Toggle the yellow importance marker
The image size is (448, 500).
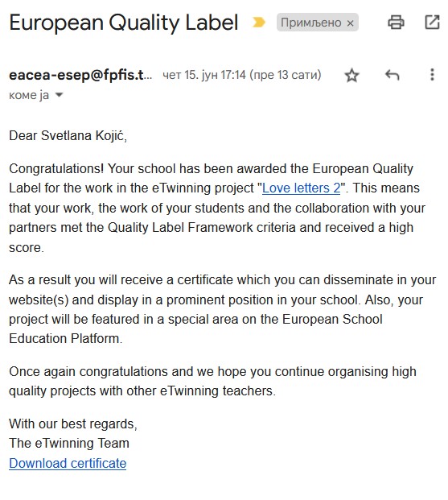[x=258, y=23]
